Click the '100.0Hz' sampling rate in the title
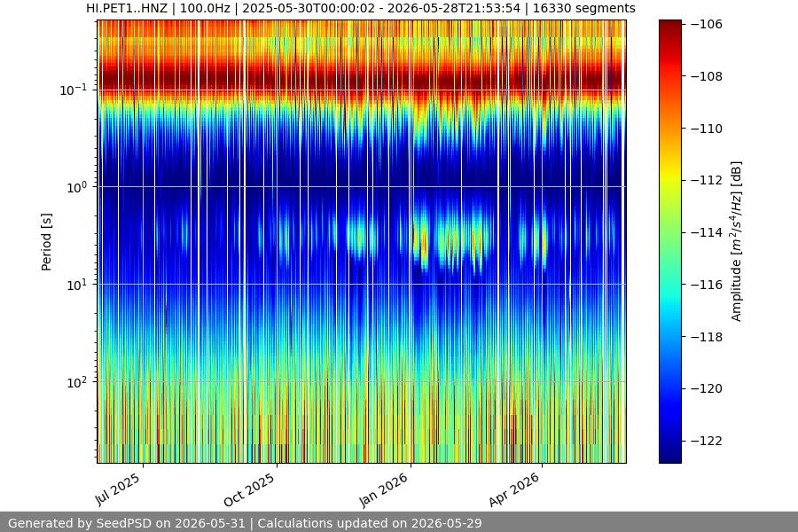This screenshot has width=798, height=532. 205,9
